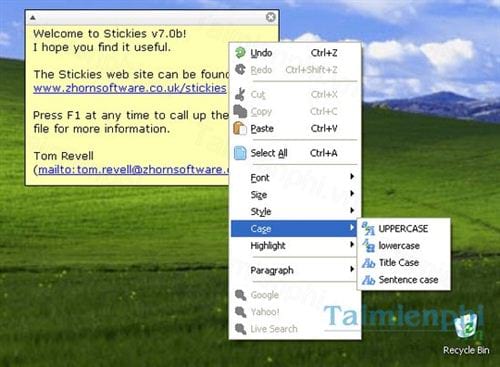Click the green Undo icon
This screenshot has height=367, width=500.
point(240,53)
